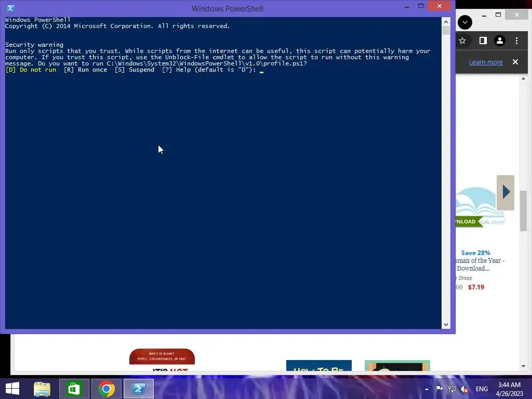Open the green book cover thumbnail in Chrome

coord(397,366)
